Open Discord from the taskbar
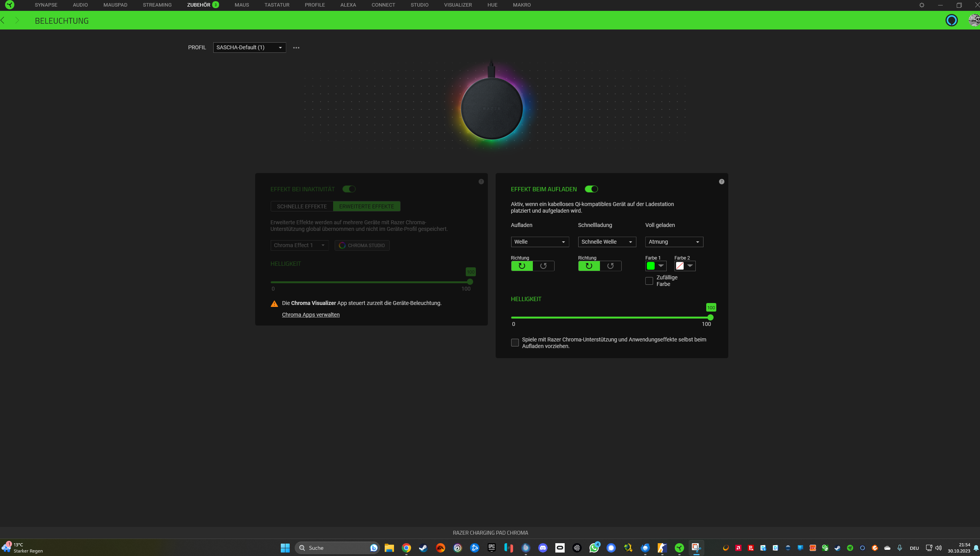The height and width of the screenshot is (556, 980). 543,548
